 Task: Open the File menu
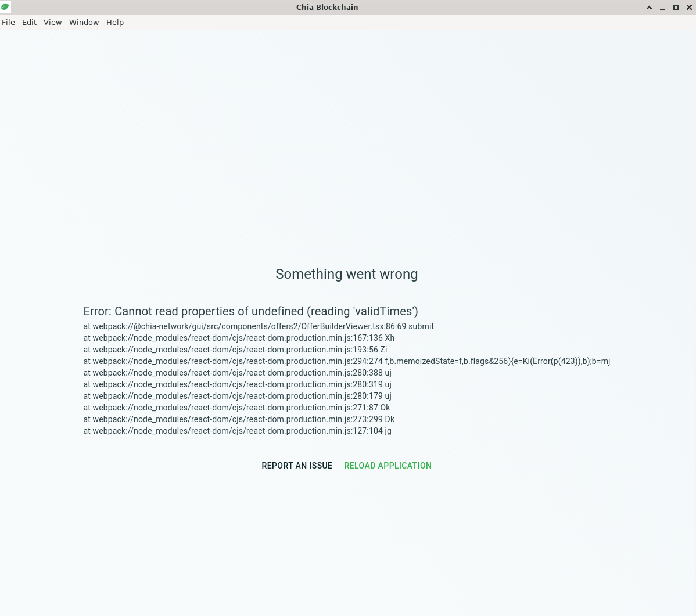(x=8, y=22)
